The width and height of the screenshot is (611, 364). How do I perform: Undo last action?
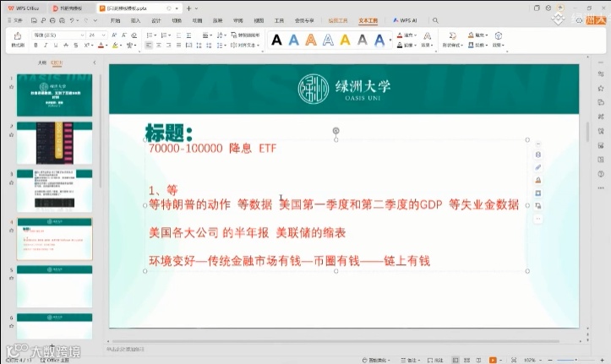[72, 20]
